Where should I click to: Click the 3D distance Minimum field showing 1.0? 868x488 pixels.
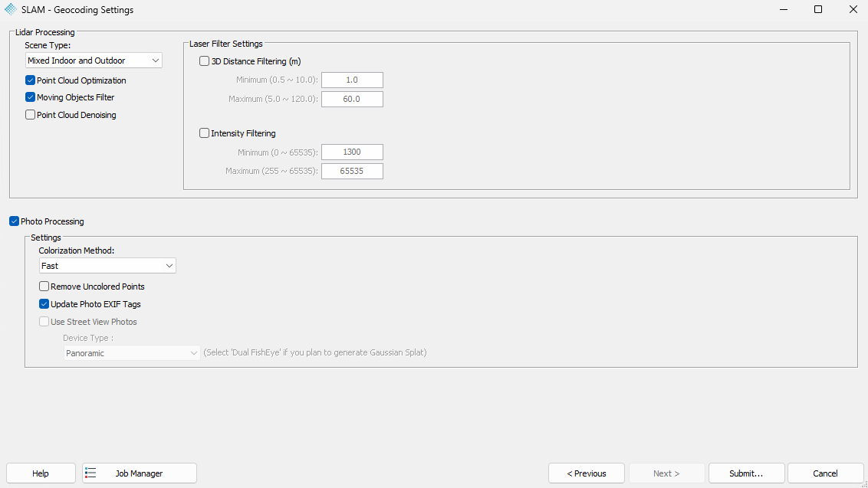click(352, 80)
